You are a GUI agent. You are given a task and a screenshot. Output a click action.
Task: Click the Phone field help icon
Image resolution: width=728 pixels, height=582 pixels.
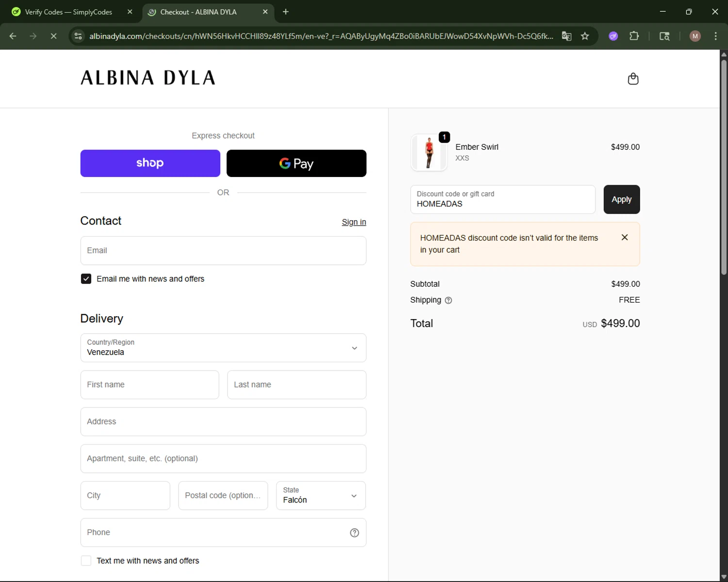(x=354, y=533)
